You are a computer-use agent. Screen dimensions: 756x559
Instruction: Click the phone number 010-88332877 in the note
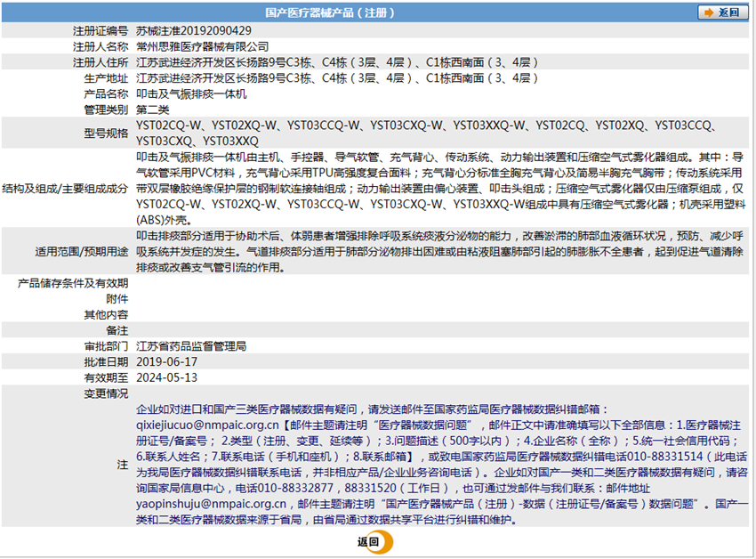295,488
